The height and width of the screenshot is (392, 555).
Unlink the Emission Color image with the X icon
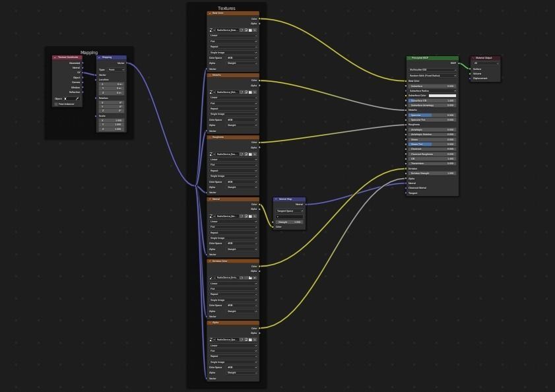pos(255,278)
